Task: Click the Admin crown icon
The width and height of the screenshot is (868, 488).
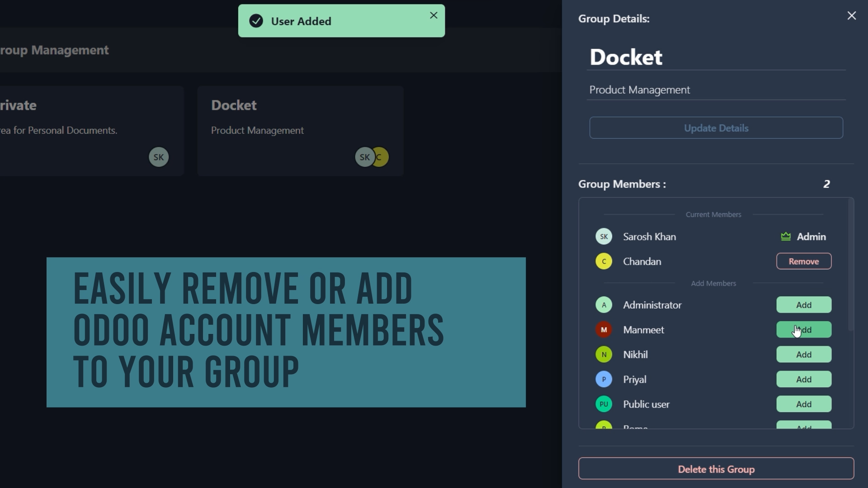Action: click(x=786, y=237)
